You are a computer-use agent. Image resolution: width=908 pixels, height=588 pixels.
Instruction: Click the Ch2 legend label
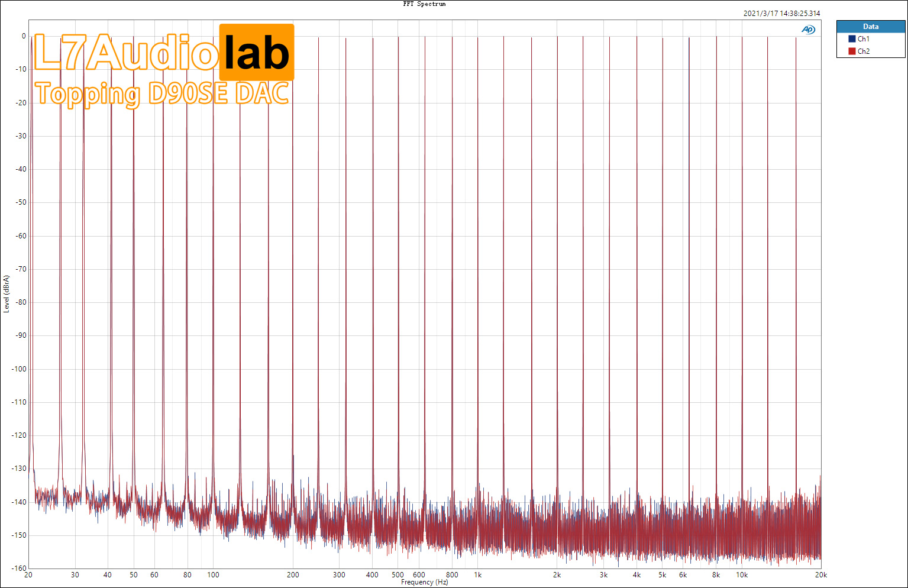coord(864,51)
